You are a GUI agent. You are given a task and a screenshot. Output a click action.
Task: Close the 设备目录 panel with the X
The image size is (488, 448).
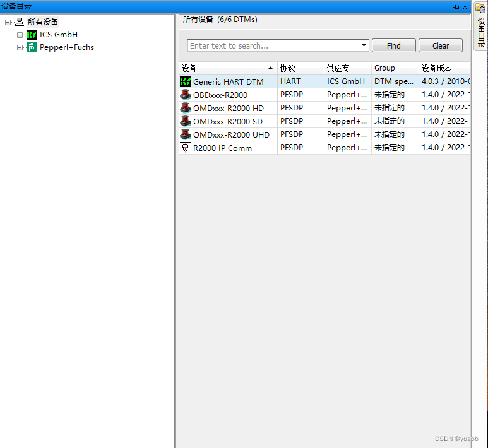pos(465,7)
